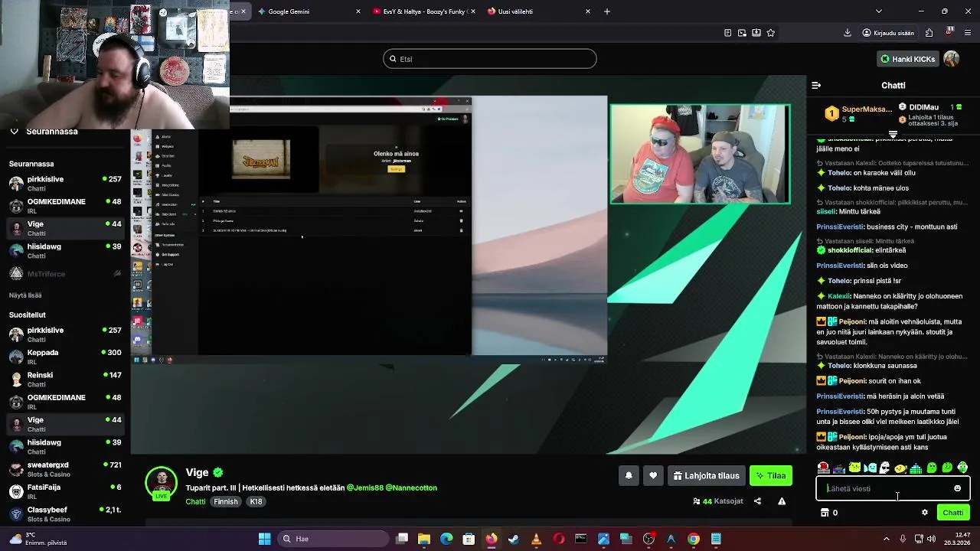The height and width of the screenshot is (551, 980).
Task: Open pirkkislive channel in Seurannassa list
Action: point(65,184)
